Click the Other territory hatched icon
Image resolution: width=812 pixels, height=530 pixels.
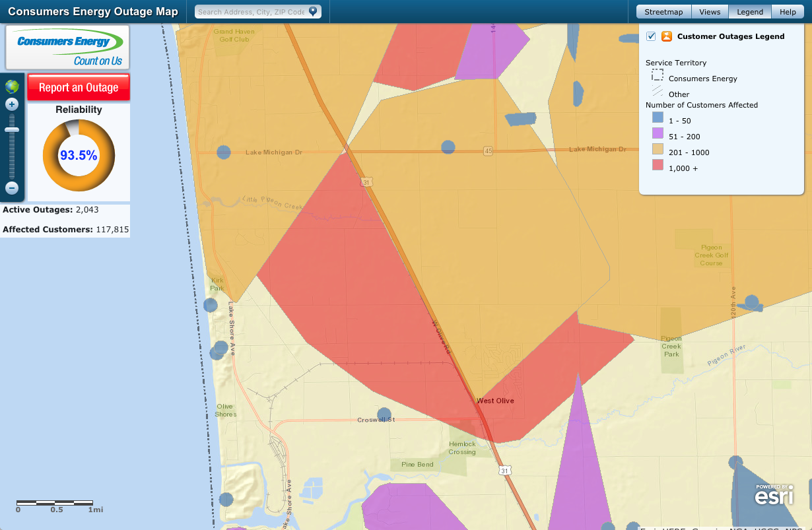point(658,91)
